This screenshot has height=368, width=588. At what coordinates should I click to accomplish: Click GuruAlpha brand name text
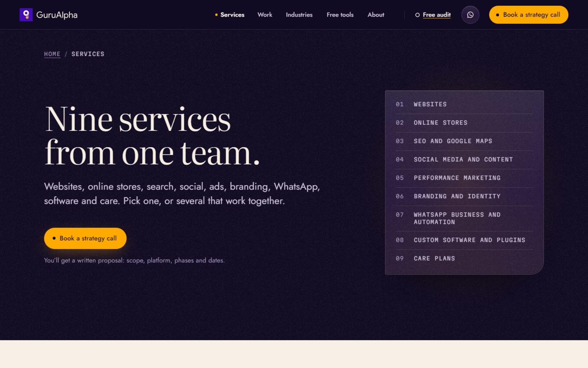point(57,15)
